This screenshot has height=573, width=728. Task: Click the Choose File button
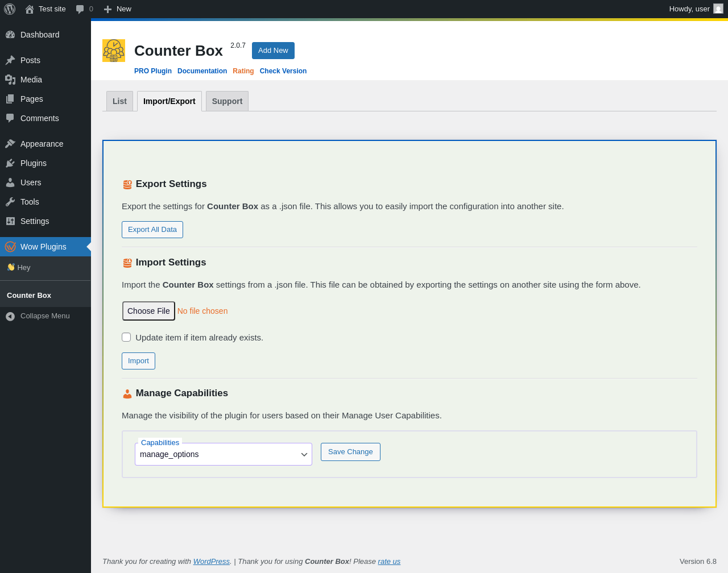click(x=148, y=311)
